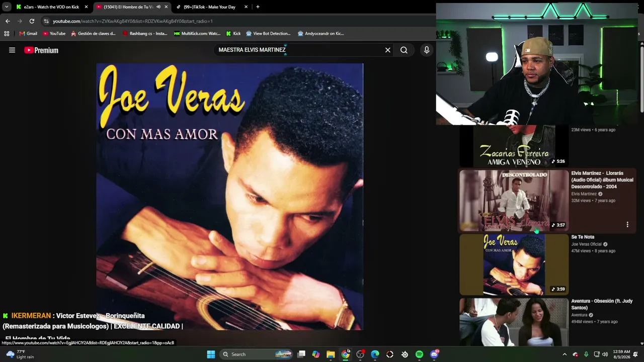Open the Windows Start menu
Viewport: 644px width, 362px height.
coord(211,354)
